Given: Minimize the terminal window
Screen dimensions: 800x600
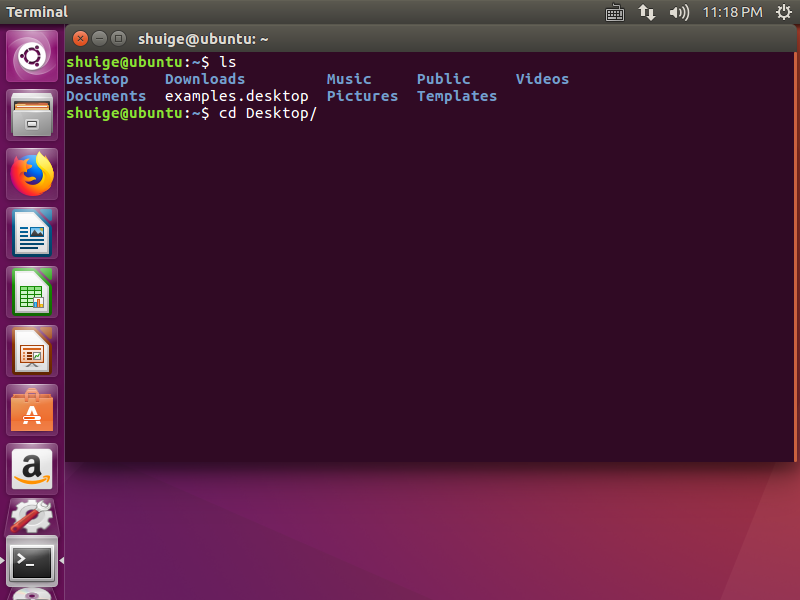Looking at the screenshot, I should (99, 38).
